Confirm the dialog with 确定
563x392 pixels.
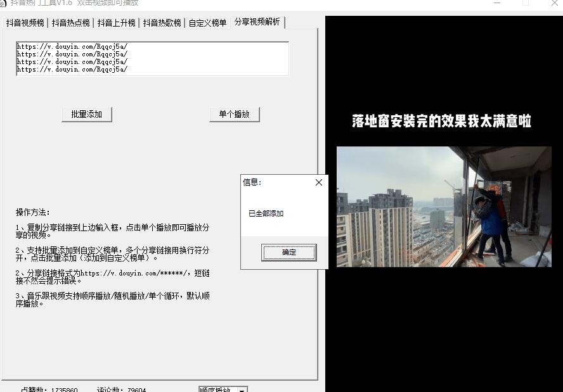click(x=289, y=253)
